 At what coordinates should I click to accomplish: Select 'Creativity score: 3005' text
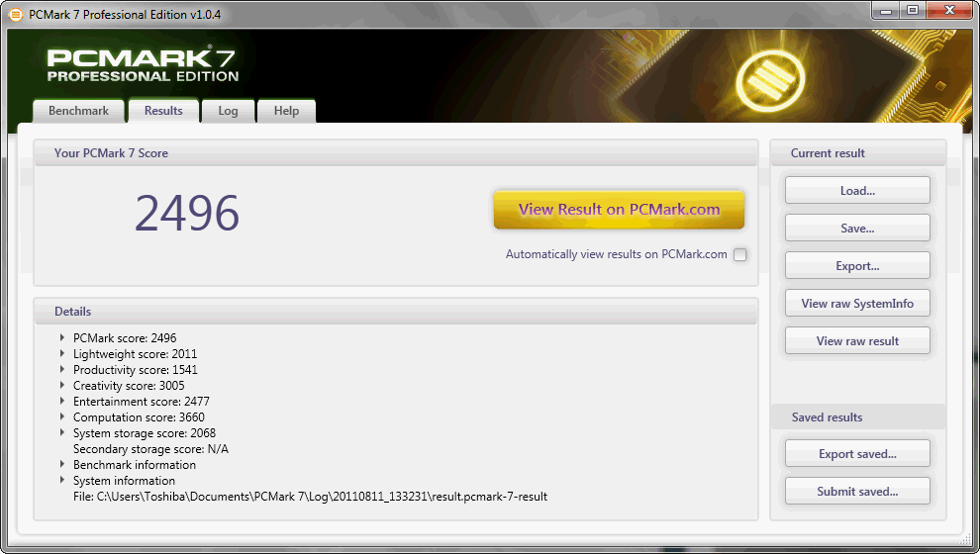129,386
